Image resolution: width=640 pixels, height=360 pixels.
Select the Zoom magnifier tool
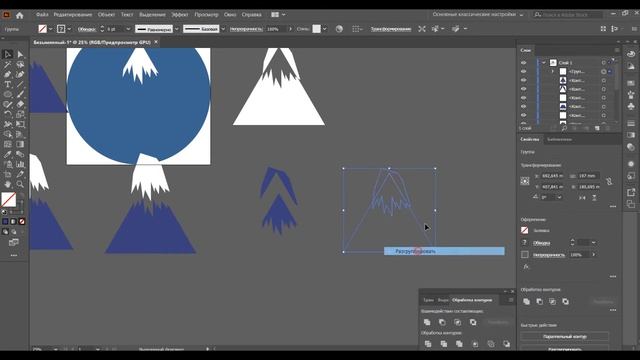coord(20,184)
